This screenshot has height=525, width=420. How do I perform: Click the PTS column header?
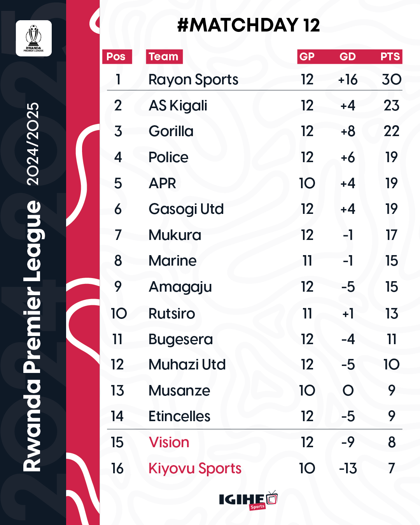(x=390, y=57)
